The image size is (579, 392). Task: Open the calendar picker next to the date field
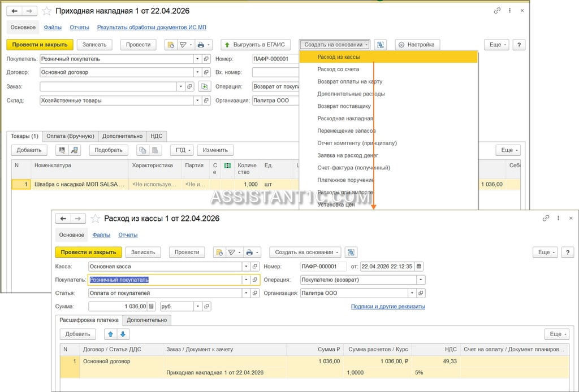click(419, 266)
